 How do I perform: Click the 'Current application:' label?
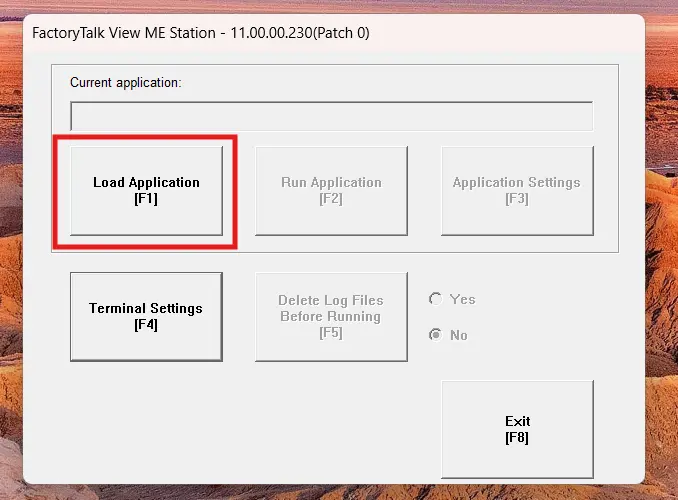pos(126,82)
